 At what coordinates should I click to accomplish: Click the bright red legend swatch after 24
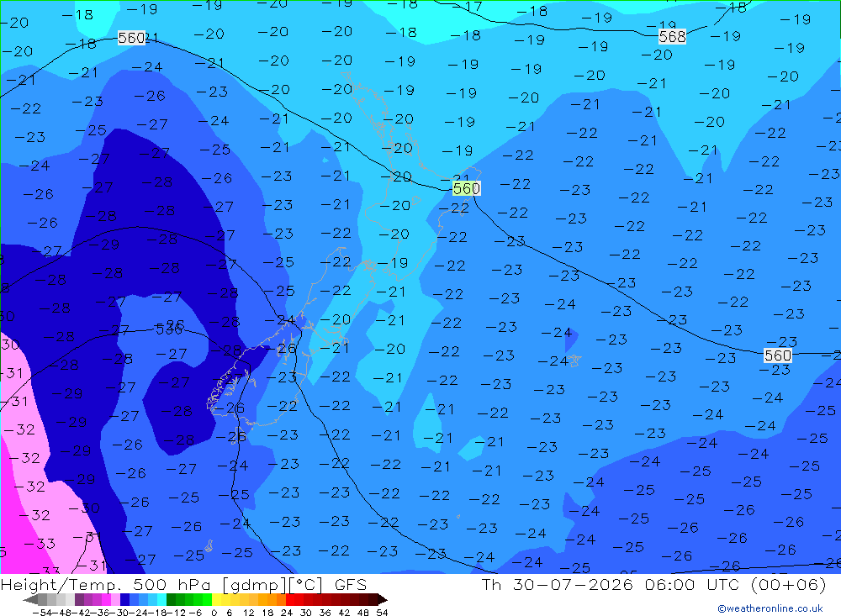(x=290, y=600)
